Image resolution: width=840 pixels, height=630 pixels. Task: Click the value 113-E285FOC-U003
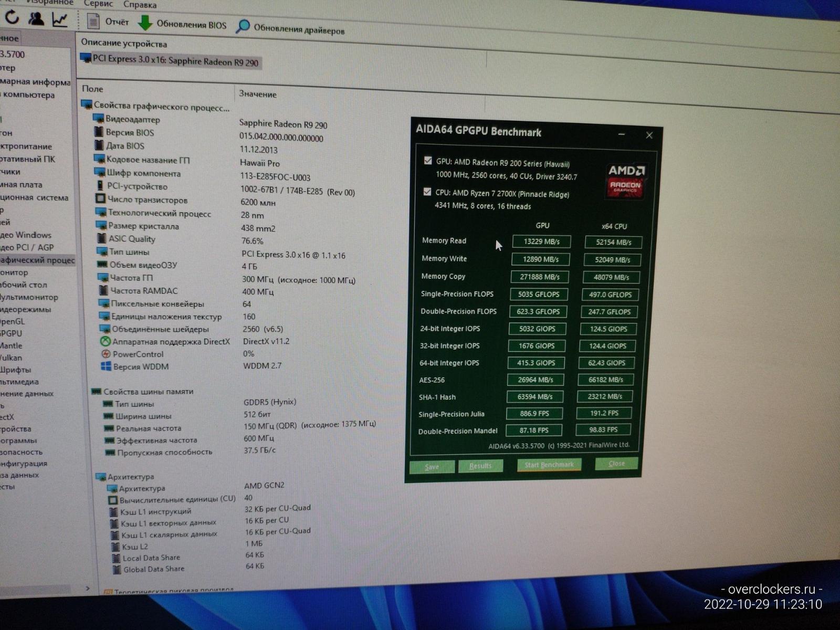pyautogui.click(x=275, y=177)
